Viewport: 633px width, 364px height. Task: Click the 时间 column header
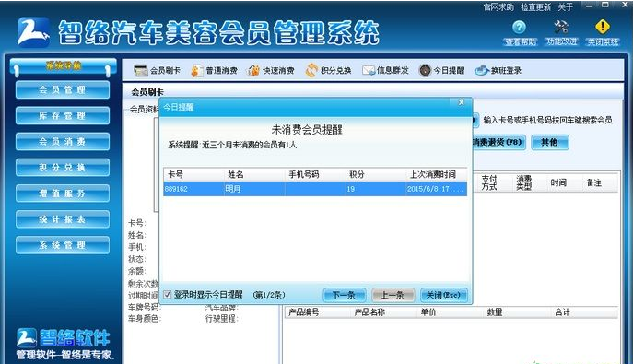tap(558, 182)
